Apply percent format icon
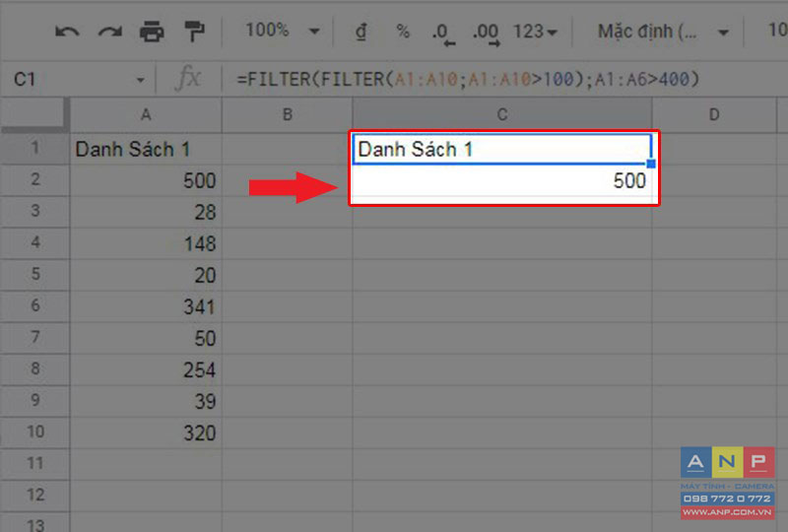Image resolution: width=788 pixels, height=532 pixels. coord(403,32)
